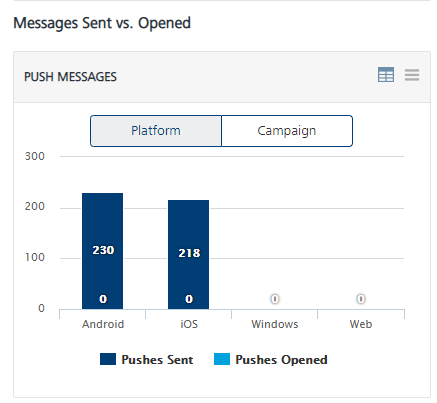Open the chart hamburger menu
Image resolution: width=437 pixels, height=403 pixels.
click(412, 75)
